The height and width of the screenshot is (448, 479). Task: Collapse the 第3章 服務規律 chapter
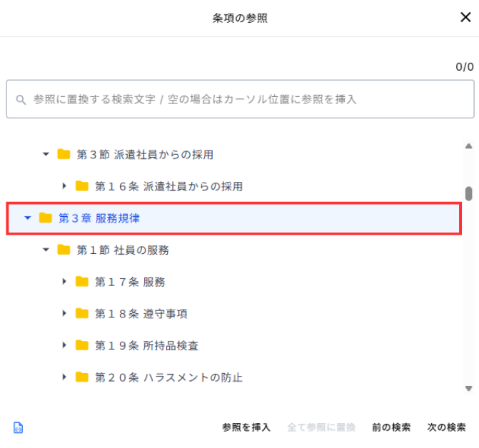[x=28, y=218]
